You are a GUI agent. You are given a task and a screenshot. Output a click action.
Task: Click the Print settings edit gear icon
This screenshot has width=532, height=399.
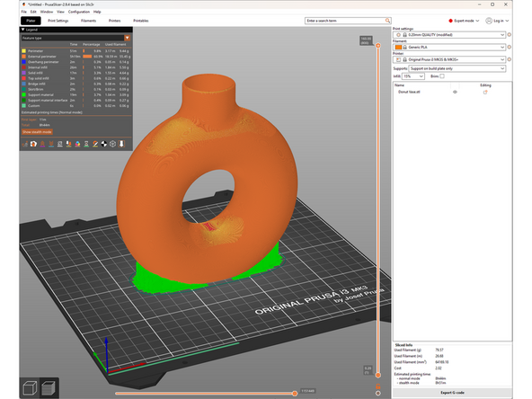click(509, 35)
